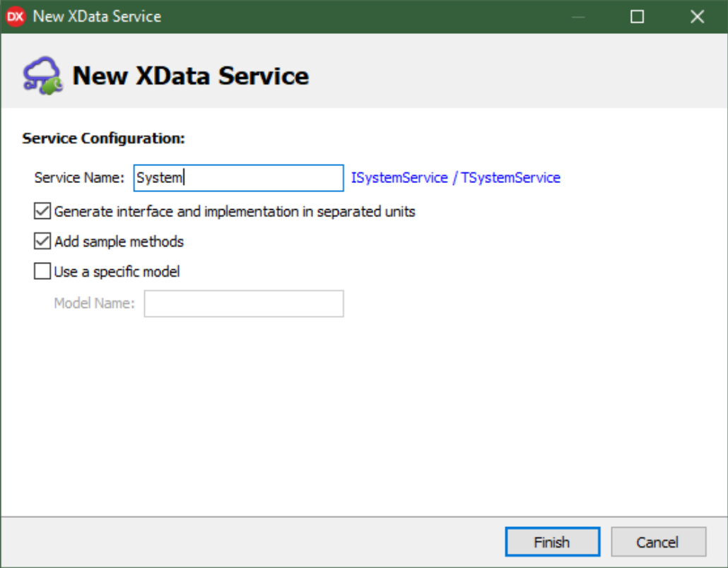This screenshot has height=568, width=728.
Task: Enable Use a specific model checkbox
Action: (x=42, y=271)
